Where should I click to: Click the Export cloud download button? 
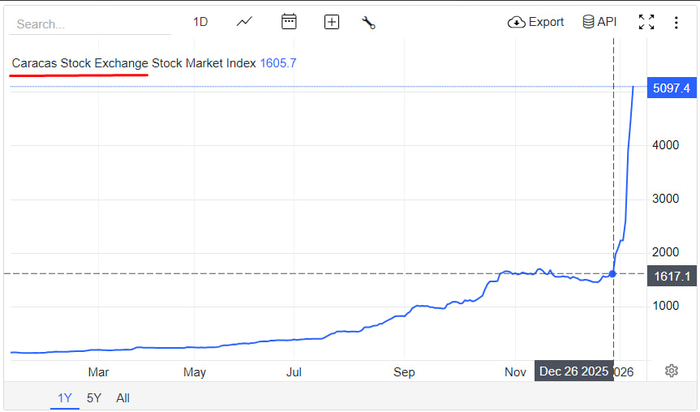coord(536,22)
